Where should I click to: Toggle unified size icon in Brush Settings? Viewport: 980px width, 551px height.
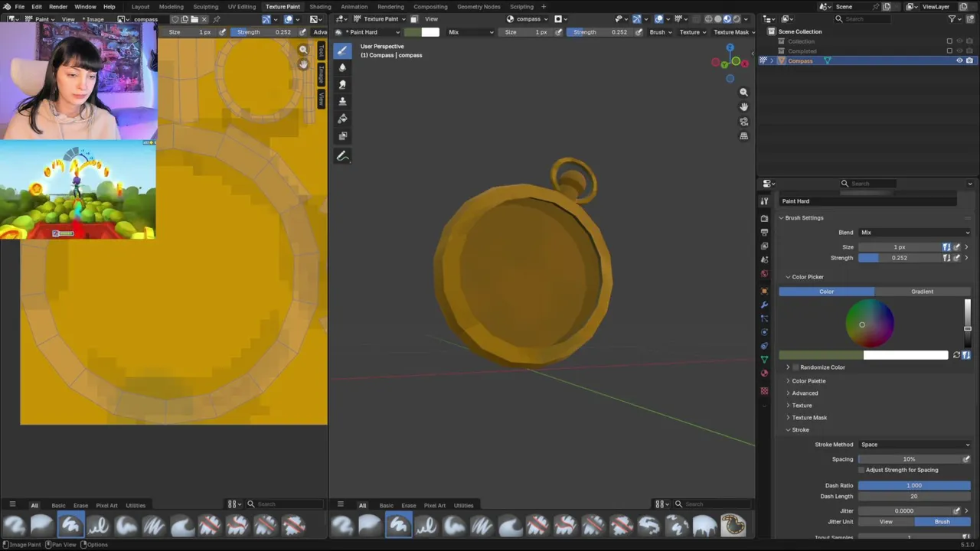tap(946, 247)
